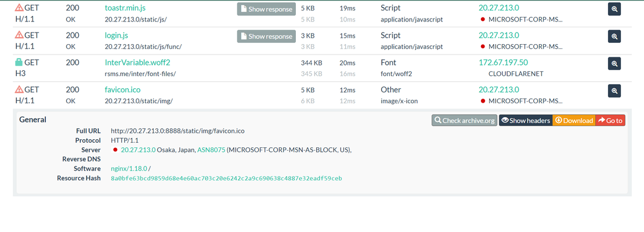Viewport: 644px width, 232px height.
Task: Click magnifier icon for toastr.min.js row
Action: pyautogui.click(x=614, y=9)
